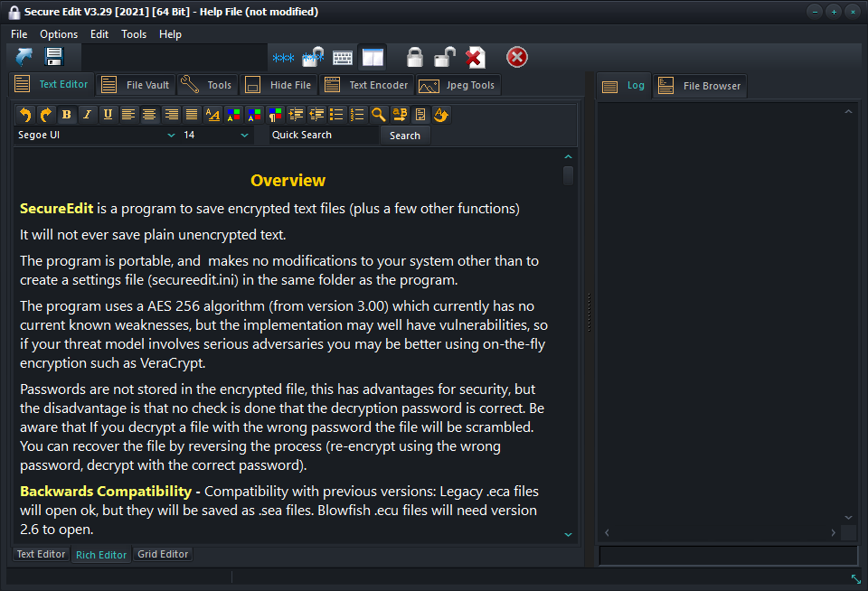The height and width of the screenshot is (591, 868).
Task: Click the last editor toolbar icon with curved arrow
Action: 441,115
